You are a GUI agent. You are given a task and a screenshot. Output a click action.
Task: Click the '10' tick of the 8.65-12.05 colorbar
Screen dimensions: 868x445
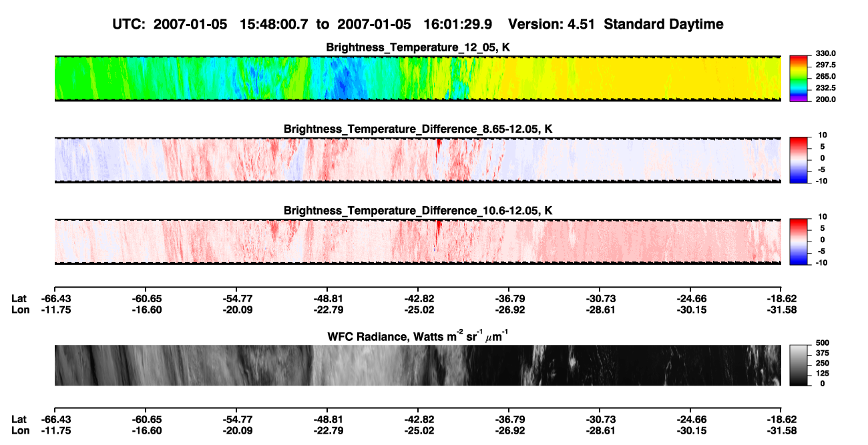pyautogui.click(x=823, y=135)
